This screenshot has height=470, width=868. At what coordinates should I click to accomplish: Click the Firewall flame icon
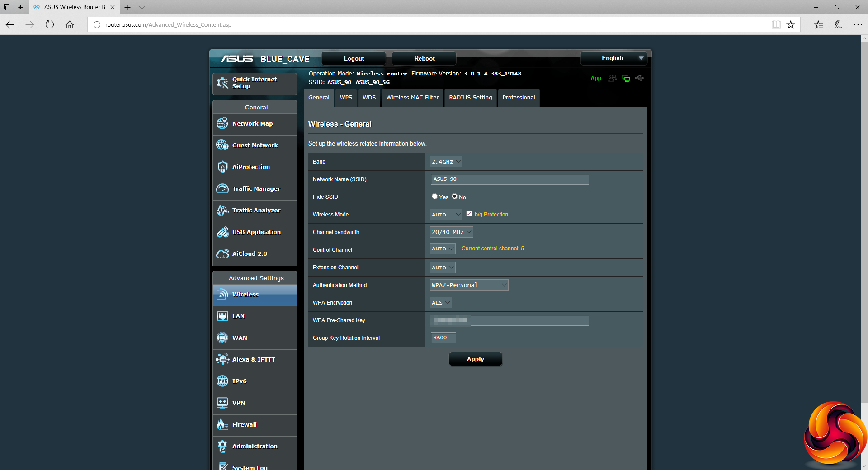click(222, 424)
